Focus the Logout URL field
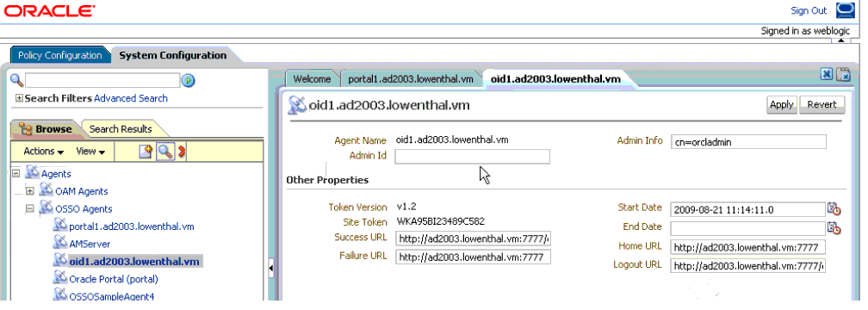This screenshot has width=868, height=310. 747,266
